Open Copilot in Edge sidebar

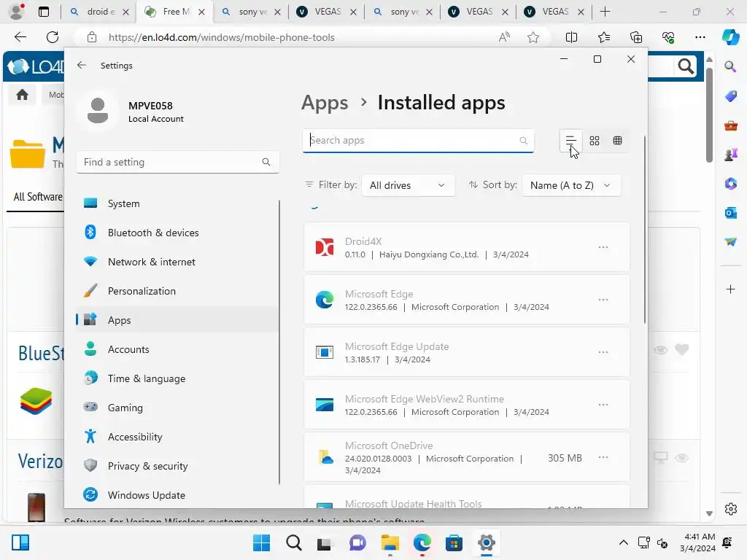(x=731, y=36)
